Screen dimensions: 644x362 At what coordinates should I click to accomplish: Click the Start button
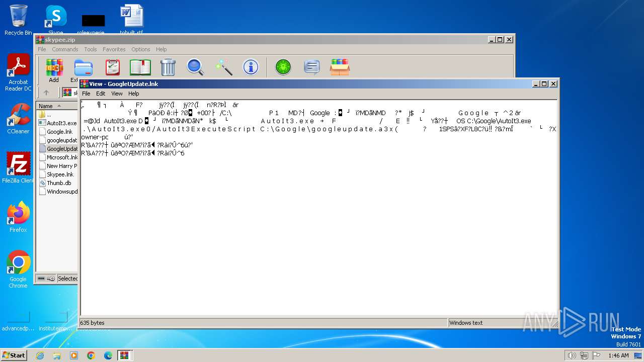pyautogui.click(x=14, y=355)
